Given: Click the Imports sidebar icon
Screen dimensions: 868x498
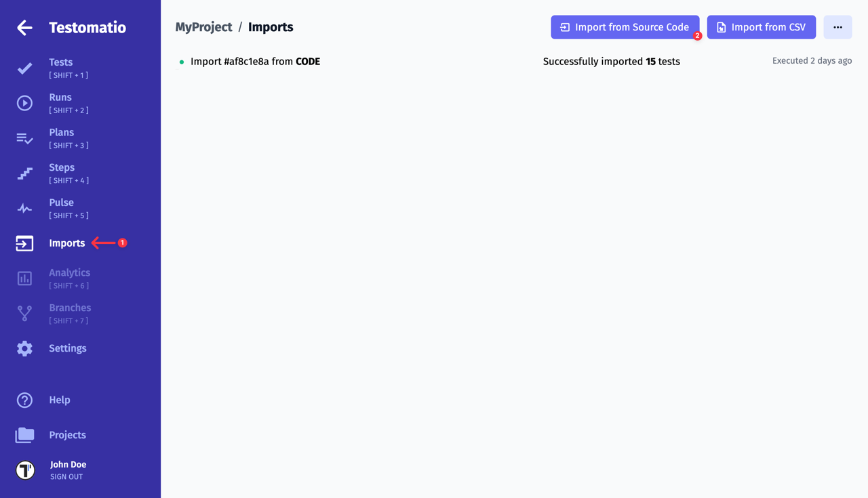Looking at the screenshot, I should (24, 243).
